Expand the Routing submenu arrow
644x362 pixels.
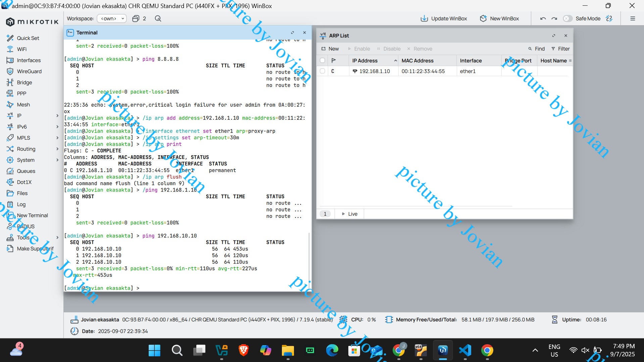[x=57, y=149]
